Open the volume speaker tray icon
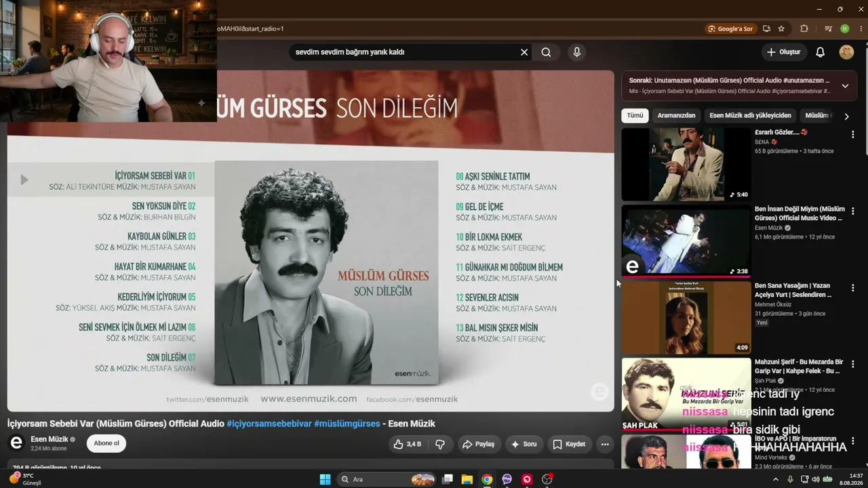 coord(816,479)
